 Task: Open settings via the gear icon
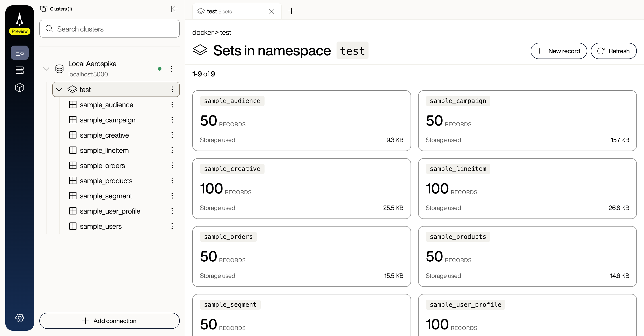(19, 317)
